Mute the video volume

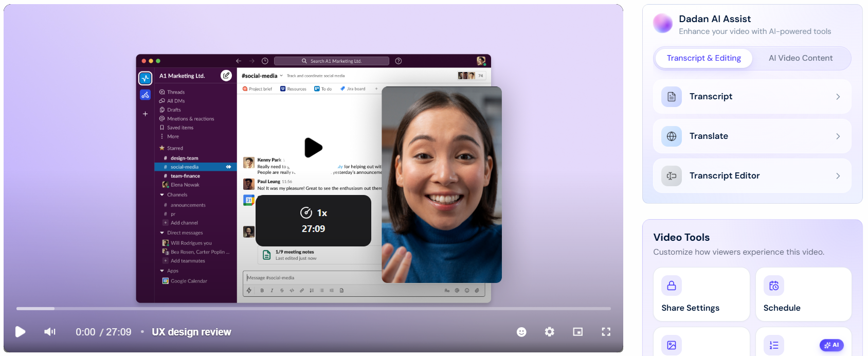pyautogui.click(x=49, y=332)
